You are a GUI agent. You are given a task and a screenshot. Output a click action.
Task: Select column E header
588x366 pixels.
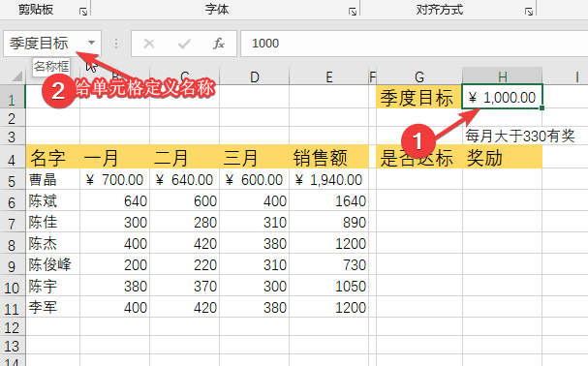(x=329, y=76)
